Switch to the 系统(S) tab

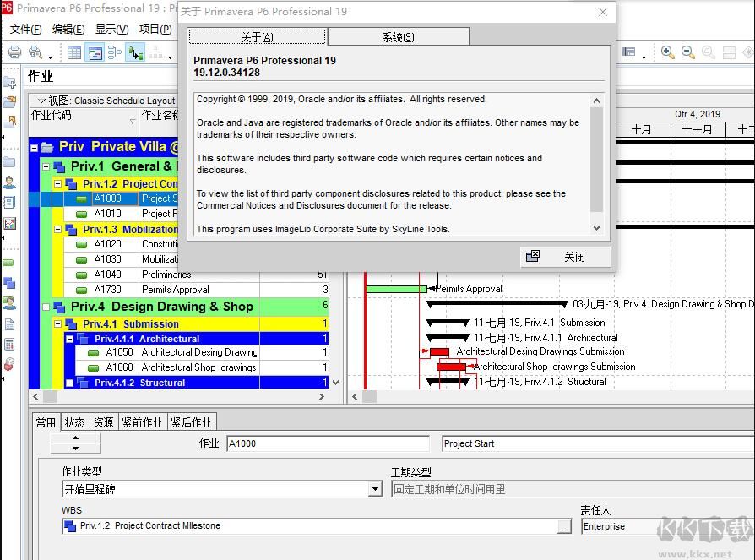tap(399, 37)
